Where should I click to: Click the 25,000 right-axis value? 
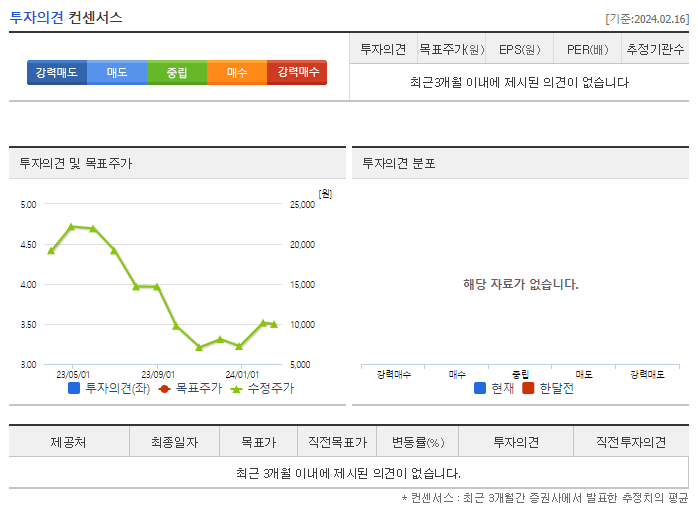coord(302,205)
